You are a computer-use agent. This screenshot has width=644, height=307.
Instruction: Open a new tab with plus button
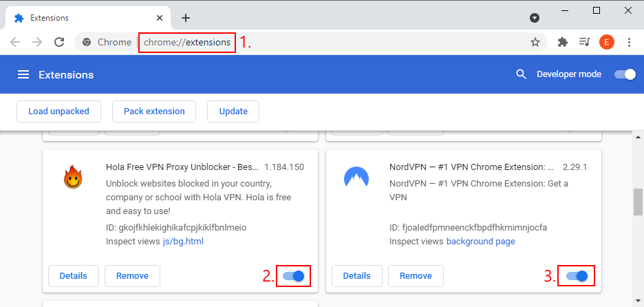click(x=186, y=18)
